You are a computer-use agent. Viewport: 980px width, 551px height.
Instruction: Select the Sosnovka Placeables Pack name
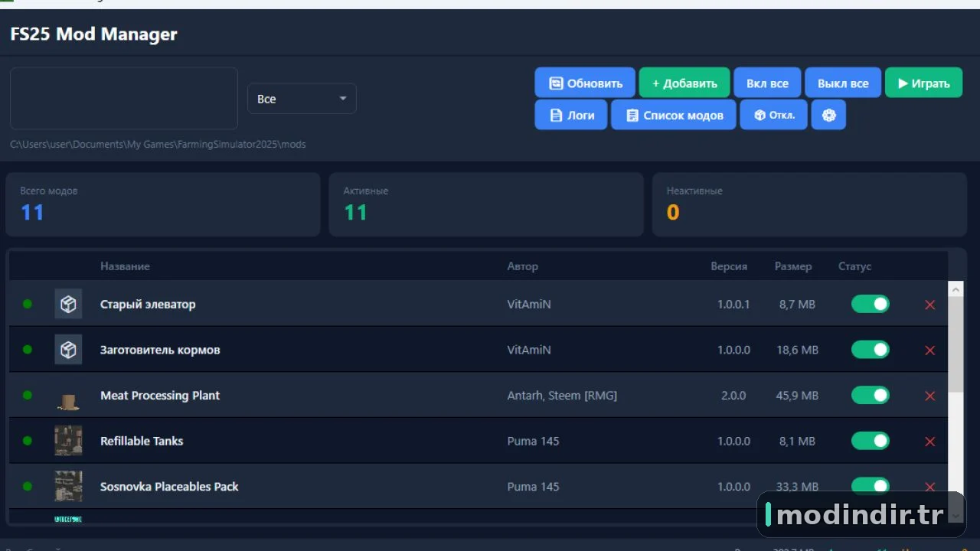point(169,487)
